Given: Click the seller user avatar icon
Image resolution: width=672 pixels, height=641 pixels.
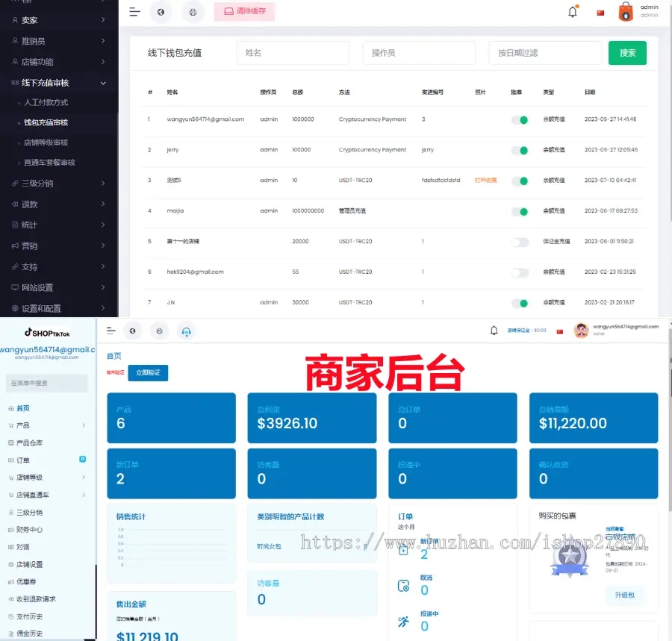Looking at the screenshot, I should tap(580, 331).
